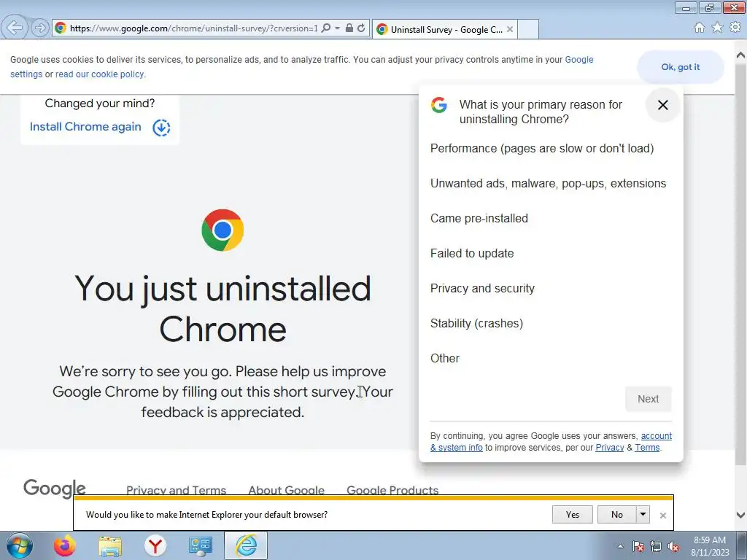Click the 'Ok, got it' cookie button

coord(681,67)
